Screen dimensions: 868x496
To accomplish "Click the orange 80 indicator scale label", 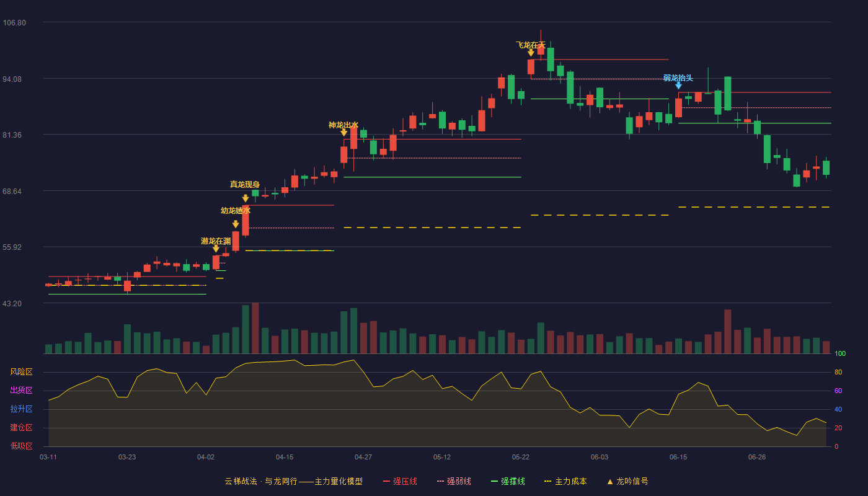I will 838,372.
